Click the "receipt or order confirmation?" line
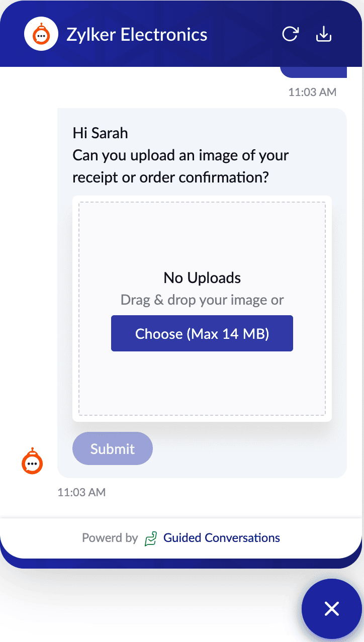This screenshot has width=364, height=642. 170,177
